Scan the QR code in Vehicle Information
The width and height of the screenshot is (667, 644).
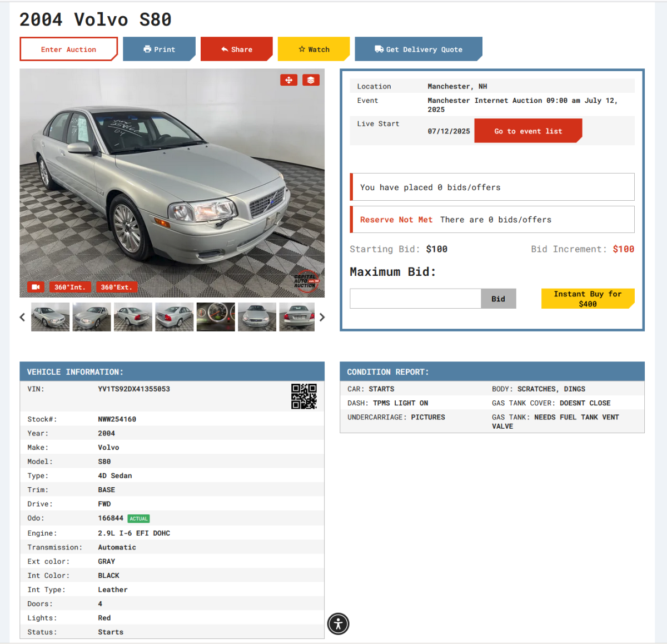click(304, 396)
